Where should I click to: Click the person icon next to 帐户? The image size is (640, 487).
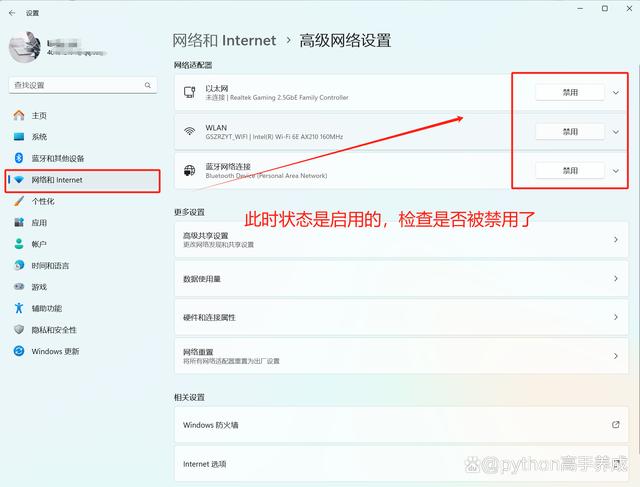19,244
